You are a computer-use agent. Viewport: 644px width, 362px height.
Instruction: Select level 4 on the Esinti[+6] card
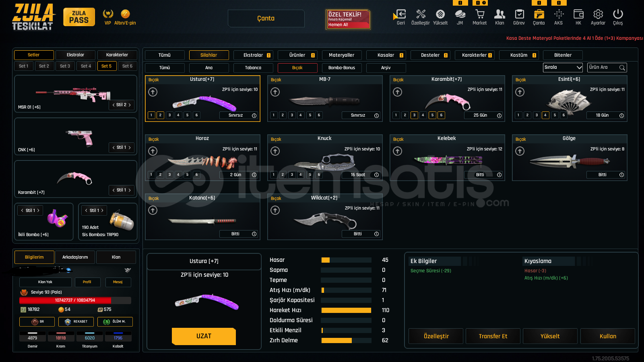click(545, 115)
